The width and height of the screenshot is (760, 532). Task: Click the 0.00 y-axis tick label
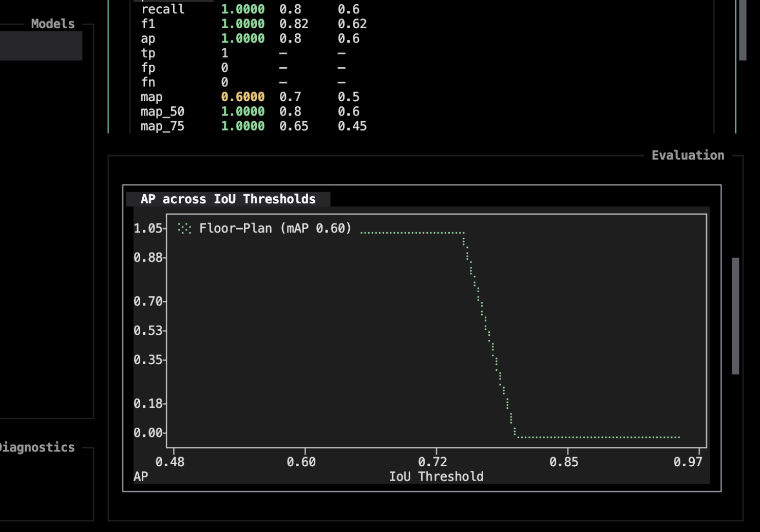pos(148,432)
